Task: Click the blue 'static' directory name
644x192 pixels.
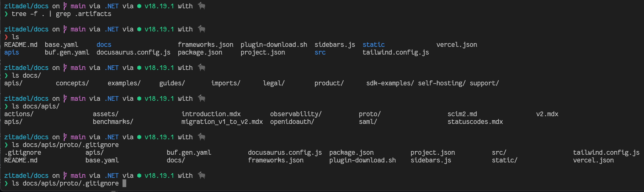Action: pyautogui.click(x=373, y=45)
